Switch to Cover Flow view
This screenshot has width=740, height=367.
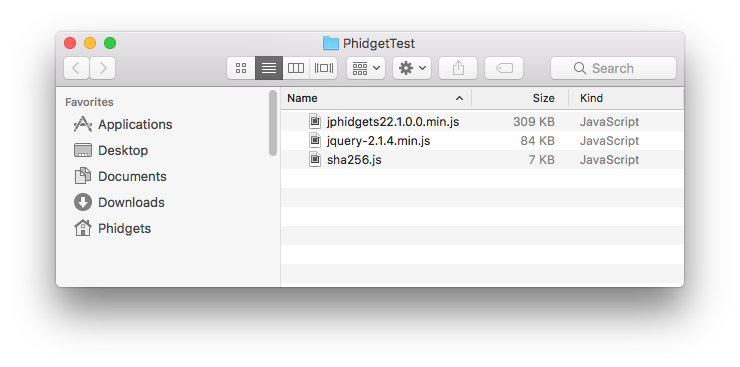point(324,68)
